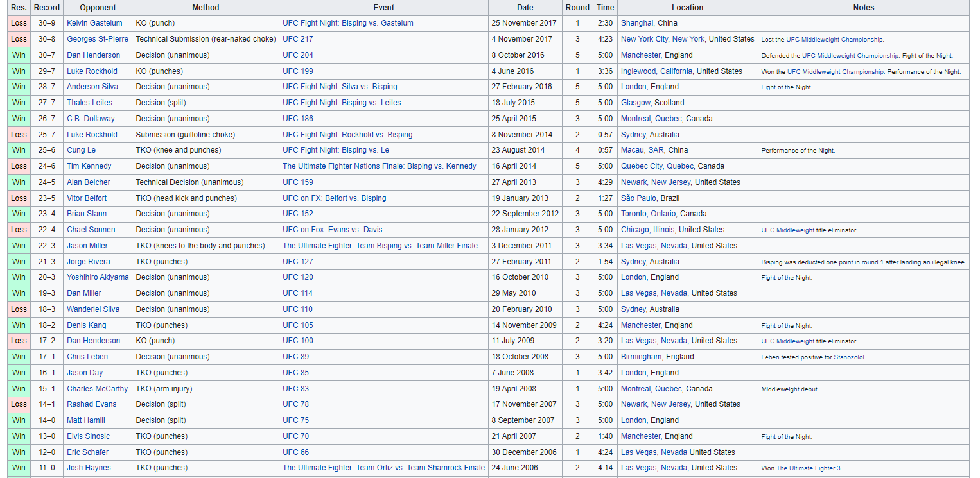Click the Opponent column header
The width and height of the screenshot is (980, 478).
click(98, 8)
